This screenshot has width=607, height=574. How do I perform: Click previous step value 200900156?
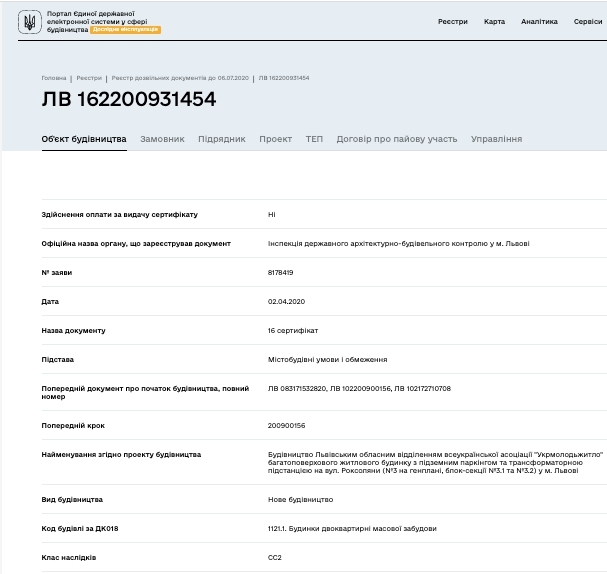(x=286, y=425)
